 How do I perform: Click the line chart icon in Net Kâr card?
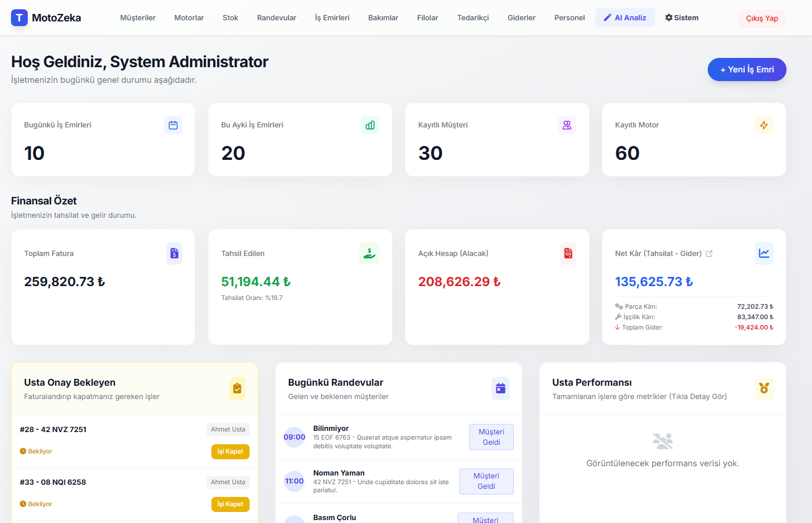pyautogui.click(x=764, y=253)
